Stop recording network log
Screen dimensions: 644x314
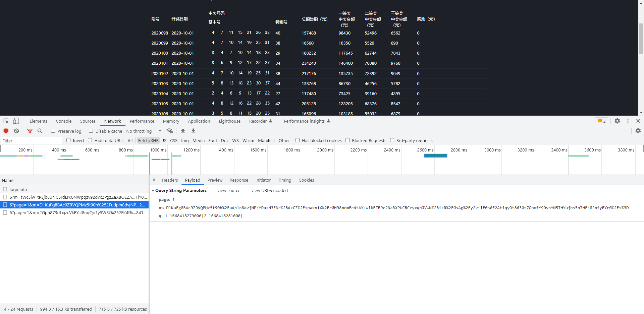pos(6,131)
